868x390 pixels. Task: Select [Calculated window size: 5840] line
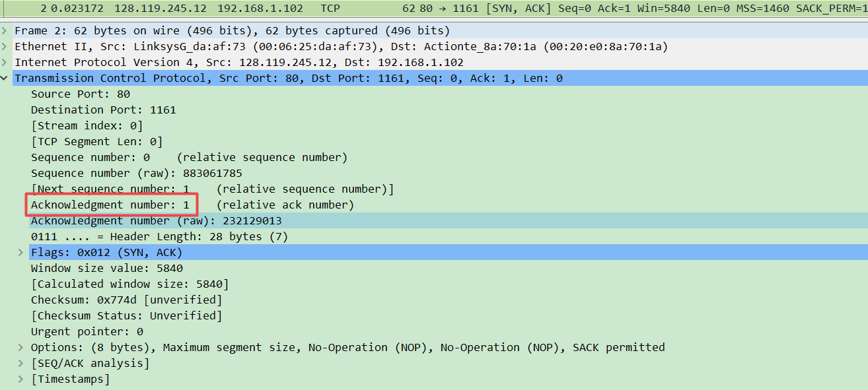[x=130, y=284]
